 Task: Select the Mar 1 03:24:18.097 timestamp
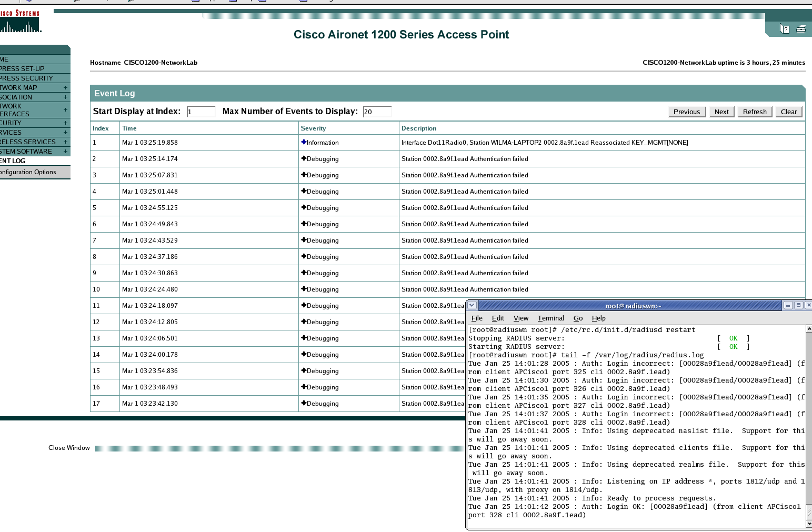tap(150, 305)
